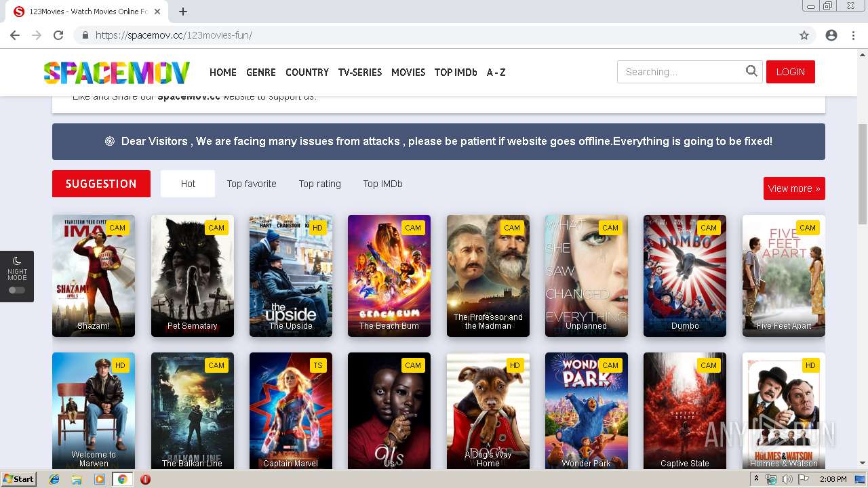The width and height of the screenshot is (868, 488).
Task: Click the volume icon in system tray
Action: [787, 479]
